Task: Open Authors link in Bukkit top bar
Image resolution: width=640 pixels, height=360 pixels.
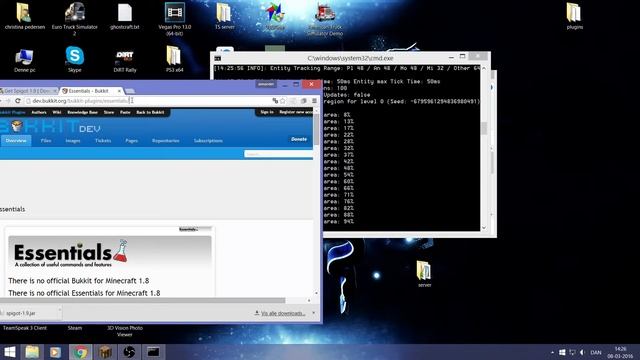Action: (39, 112)
